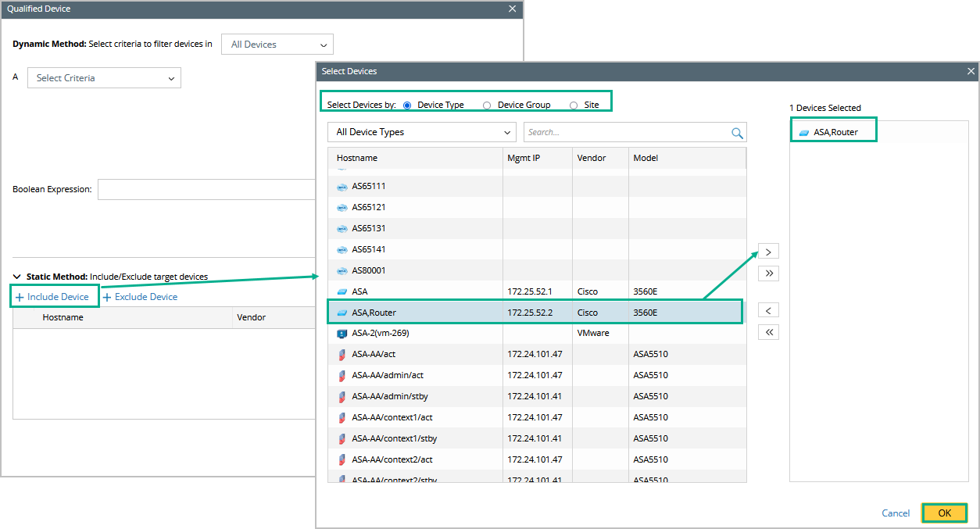Click the remove single left arrow button
The image size is (980, 529).
(768, 311)
